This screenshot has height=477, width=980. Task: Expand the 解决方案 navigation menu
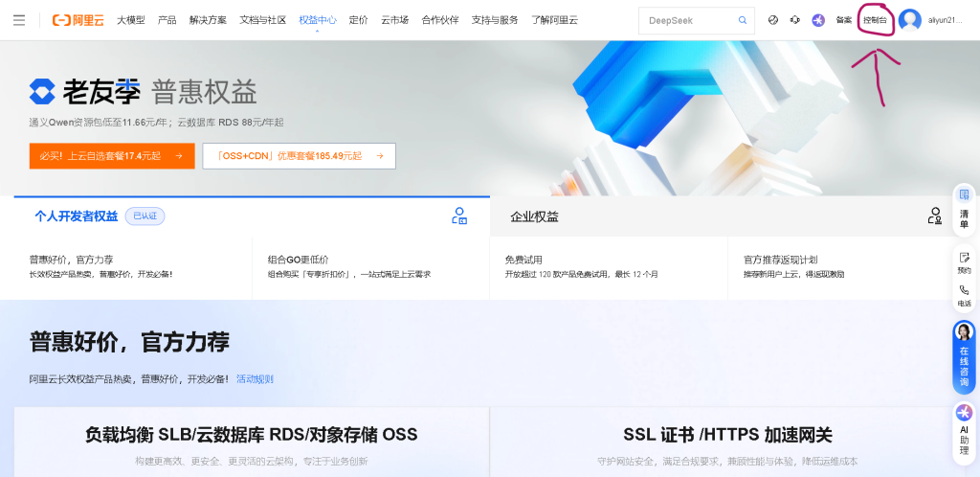tap(208, 20)
